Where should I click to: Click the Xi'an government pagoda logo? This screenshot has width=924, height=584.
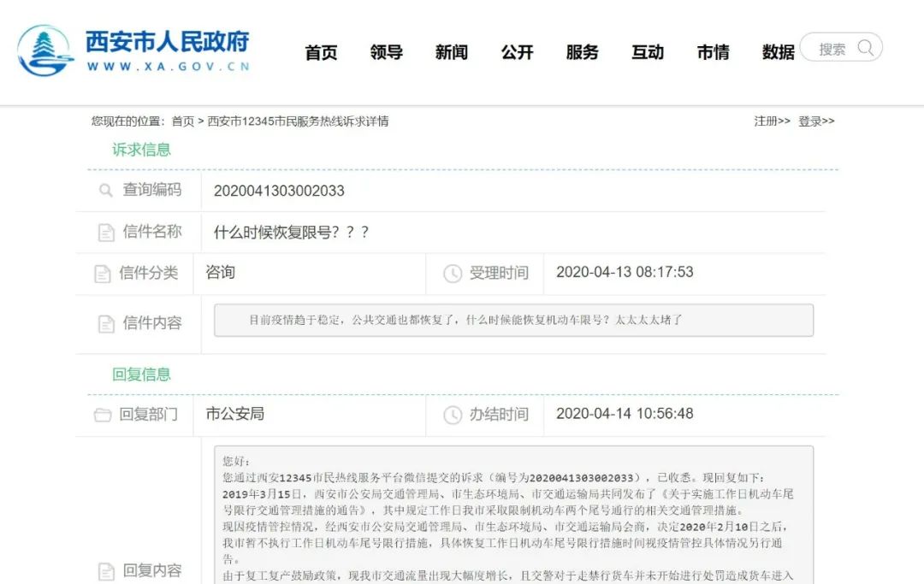pos(45,50)
